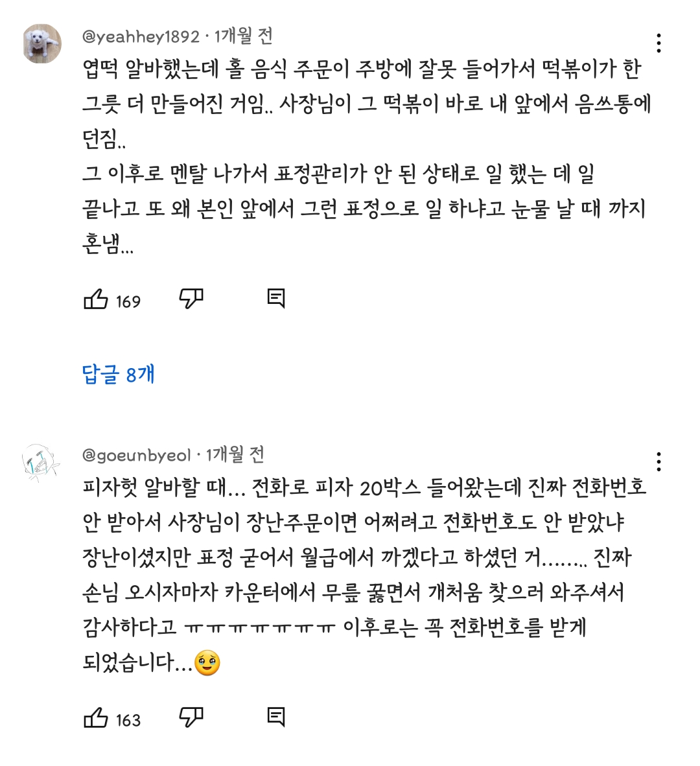Dislike the comment by @yeahhey1892
This screenshot has height=766, width=700.
pos(191,299)
